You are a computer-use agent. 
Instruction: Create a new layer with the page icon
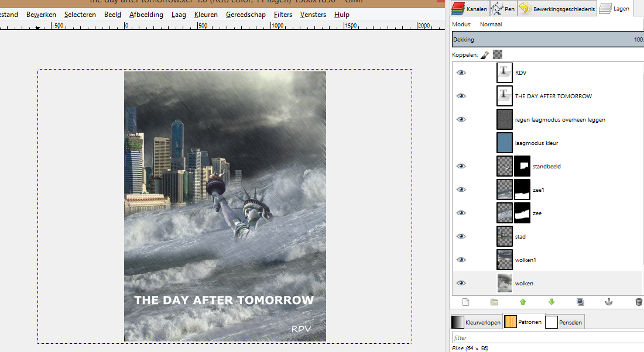466,302
